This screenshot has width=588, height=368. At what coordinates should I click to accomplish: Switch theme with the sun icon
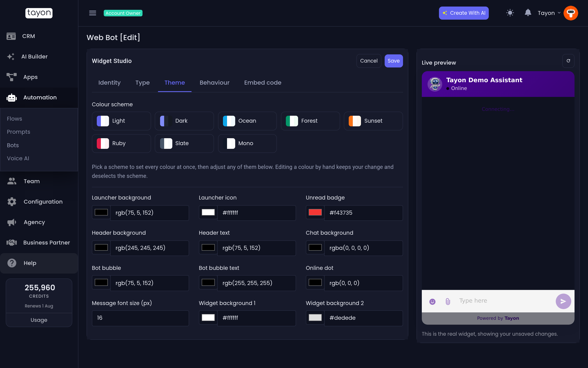pyautogui.click(x=510, y=13)
